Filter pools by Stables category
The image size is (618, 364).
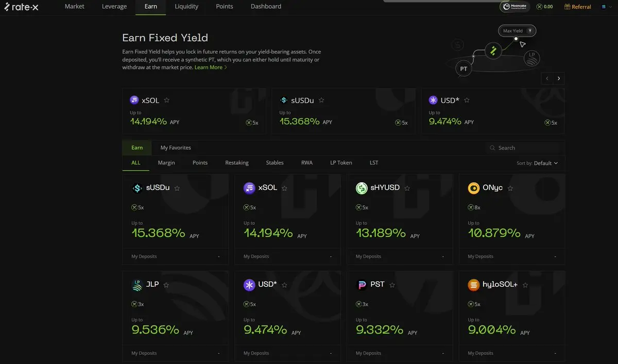tap(274, 163)
